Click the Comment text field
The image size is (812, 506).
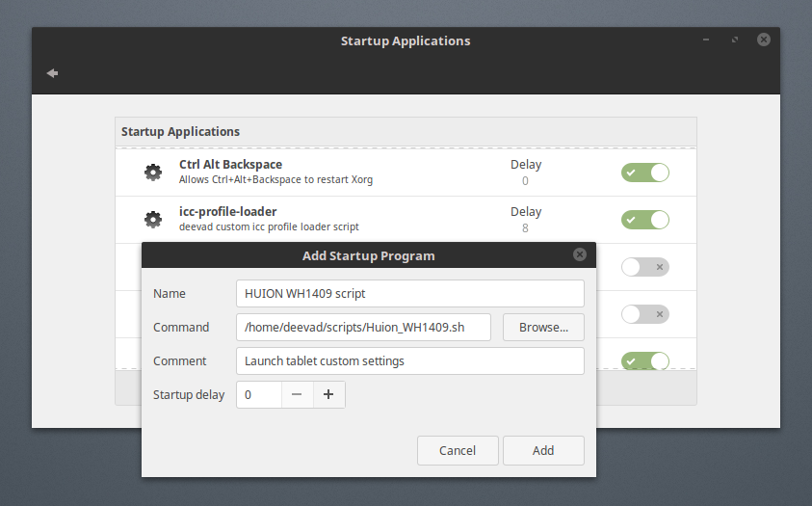tap(409, 360)
